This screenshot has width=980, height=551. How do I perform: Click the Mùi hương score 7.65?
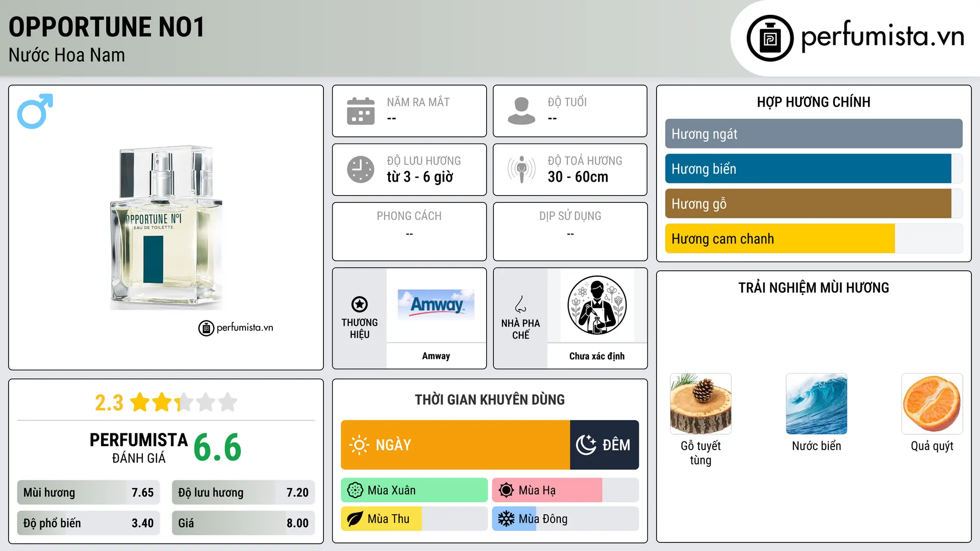(143, 493)
